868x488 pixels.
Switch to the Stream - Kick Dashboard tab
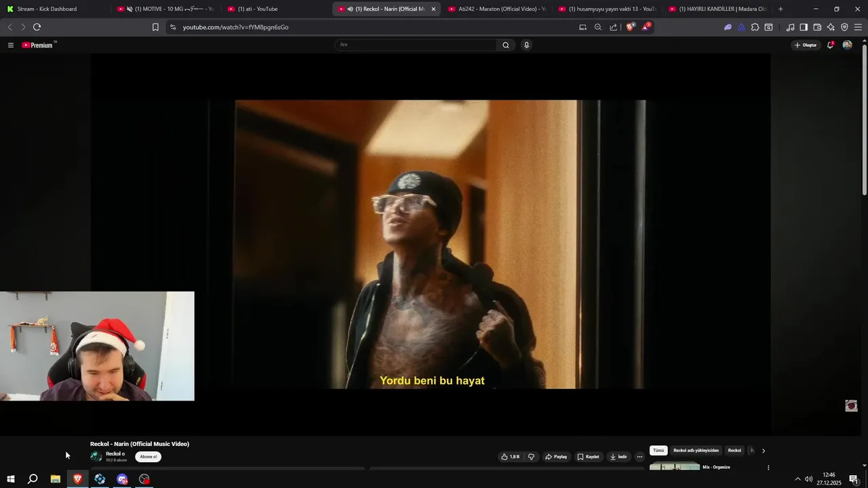click(x=54, y=9)
